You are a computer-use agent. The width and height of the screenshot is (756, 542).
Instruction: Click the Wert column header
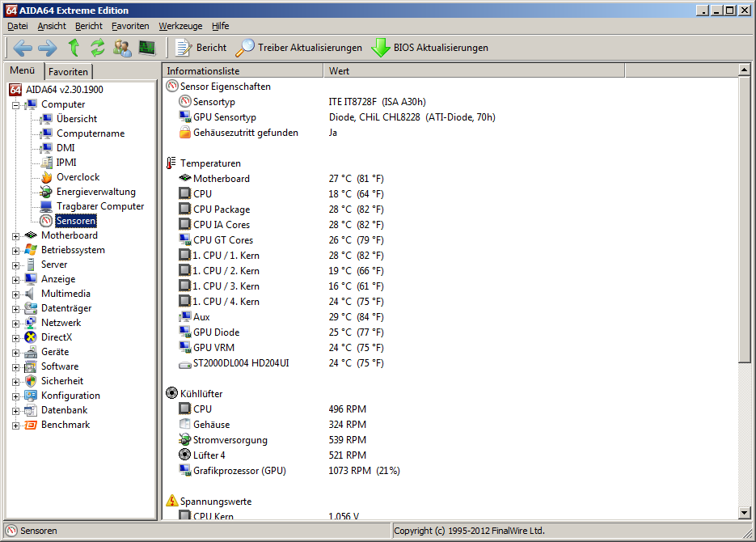[x=474, y=71]
